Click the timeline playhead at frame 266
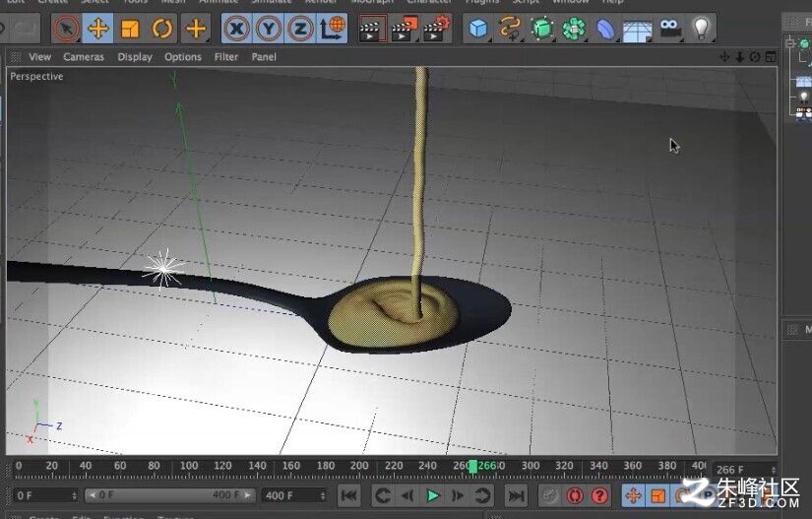This screenshot has width=812, height=519. 472,467
